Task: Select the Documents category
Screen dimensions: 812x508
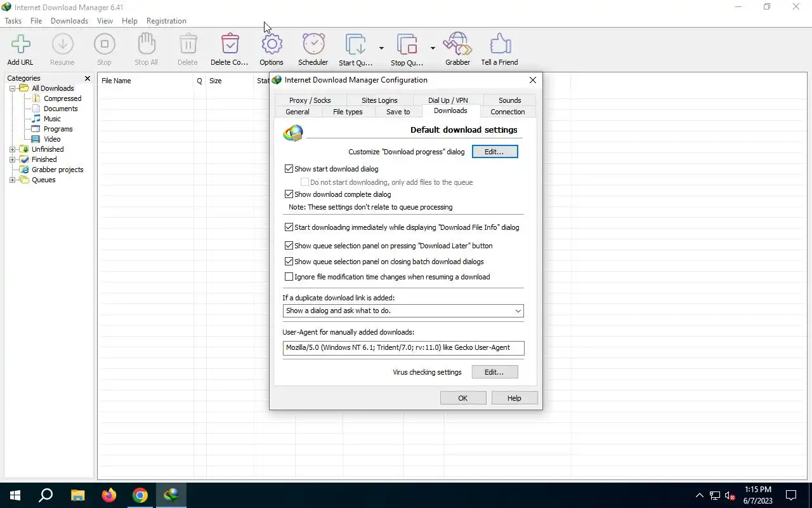Action: click(60, 109)
